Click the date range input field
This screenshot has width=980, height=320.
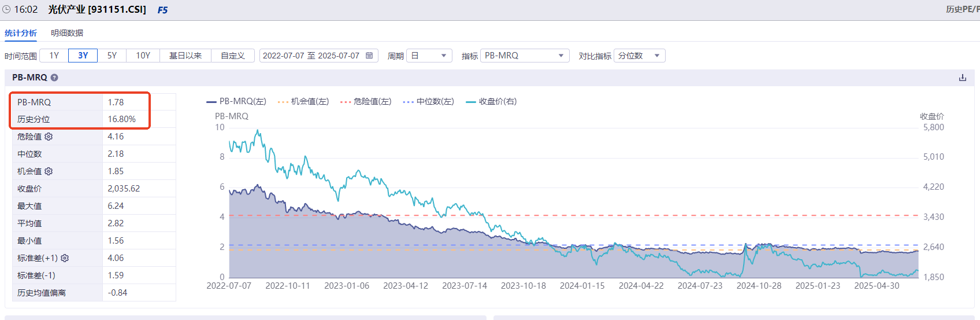pyautogui.click(x=319, y=56)
